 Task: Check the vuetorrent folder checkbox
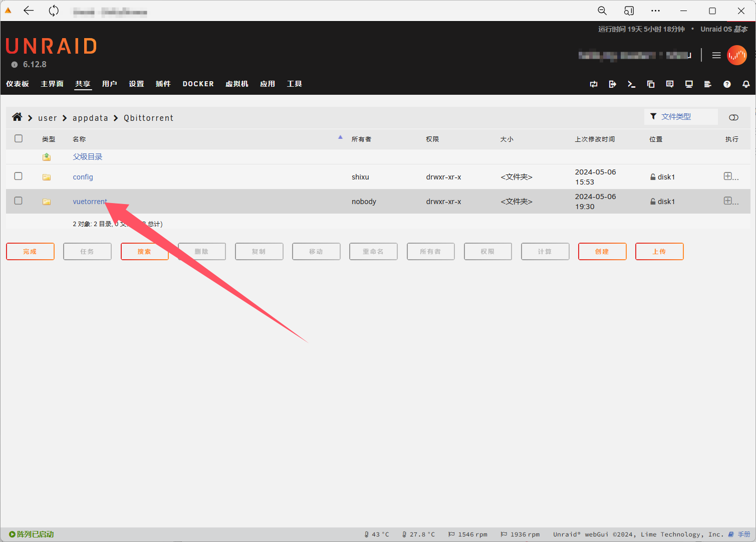[19, 201]
